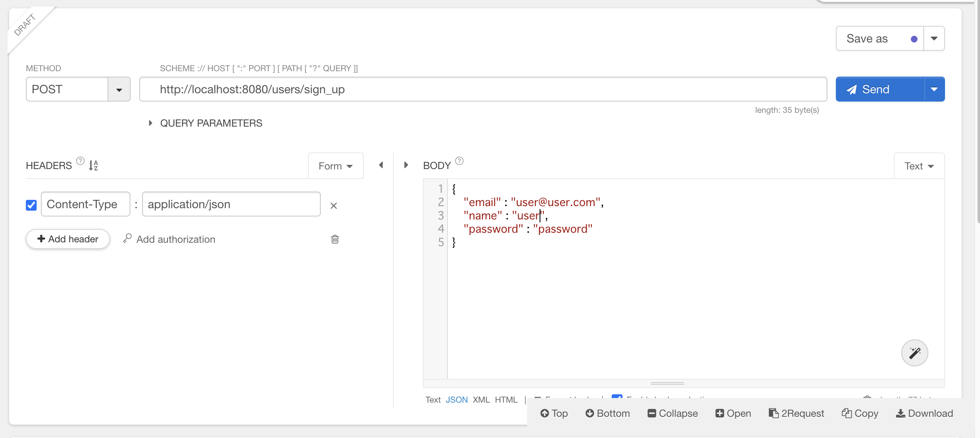Switch body syntax to HTML

tap(506, 400)
